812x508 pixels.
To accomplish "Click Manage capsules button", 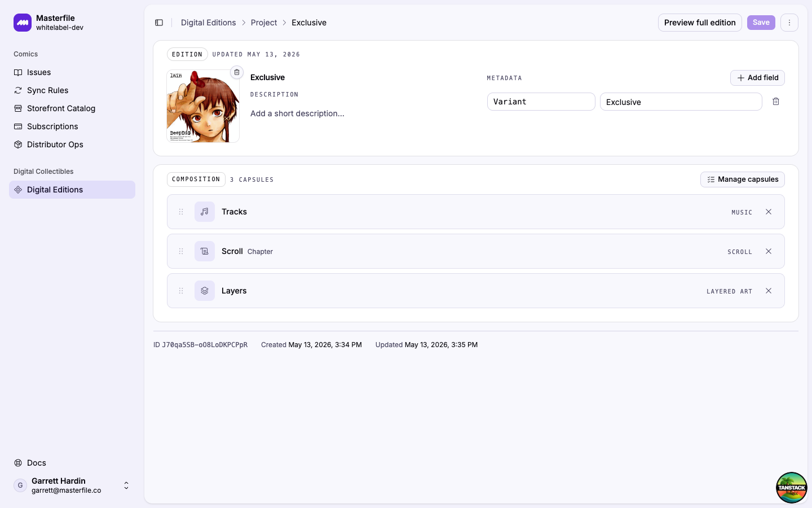I will click(x=743, y=179).
